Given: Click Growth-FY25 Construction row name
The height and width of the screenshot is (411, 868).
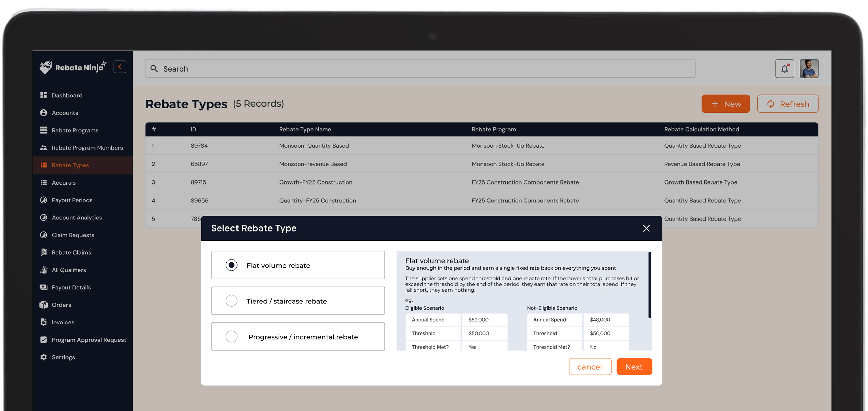Looking at the screenshot, I should pos(316,182).
